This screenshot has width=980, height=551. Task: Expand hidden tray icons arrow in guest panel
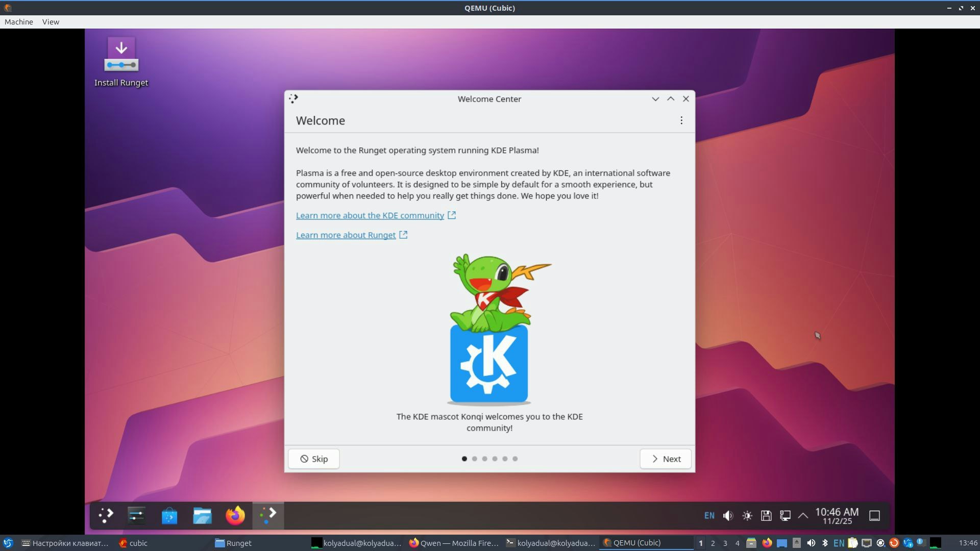tap(803, 516)
